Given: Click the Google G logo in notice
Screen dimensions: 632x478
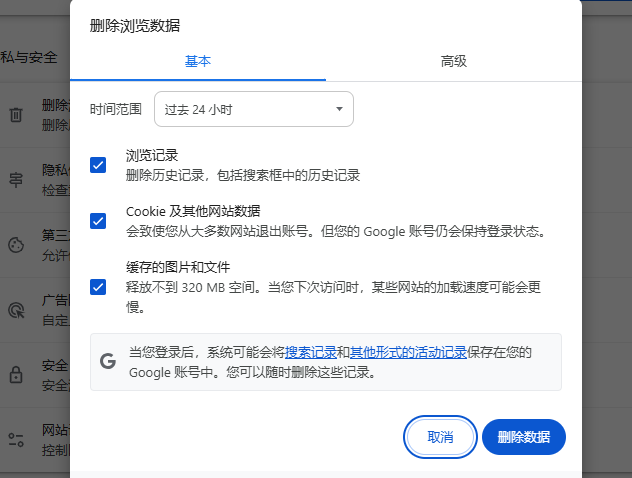Looking at the screenshot, I should (x=108, y=361).
